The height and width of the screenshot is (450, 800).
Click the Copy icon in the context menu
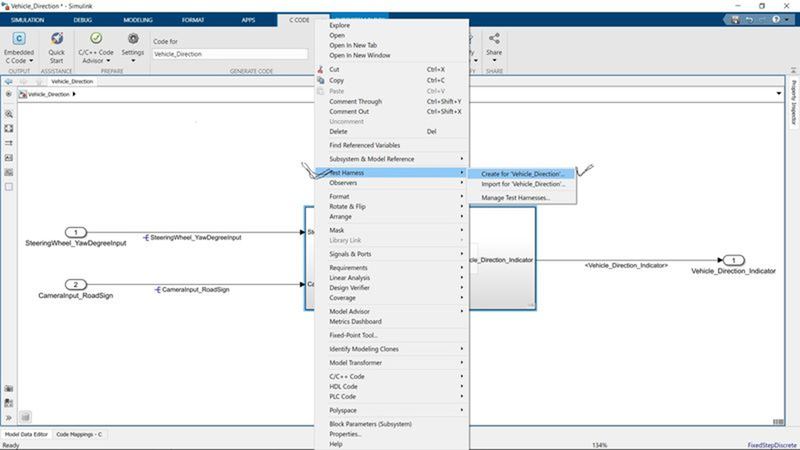[320, 80]
